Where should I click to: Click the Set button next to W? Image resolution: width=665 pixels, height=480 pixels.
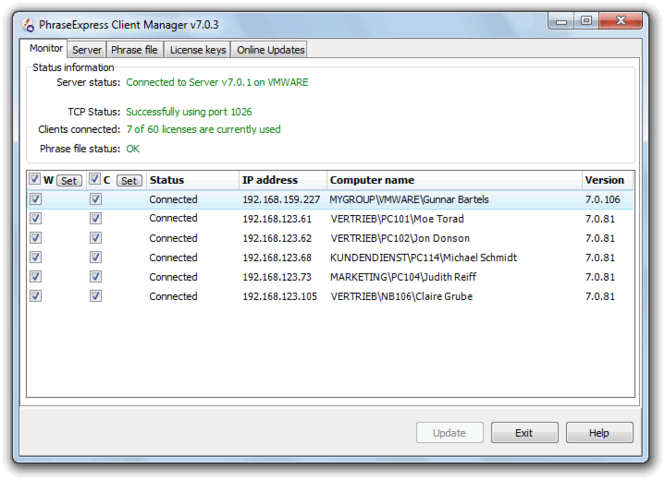(x=69, y=181)
